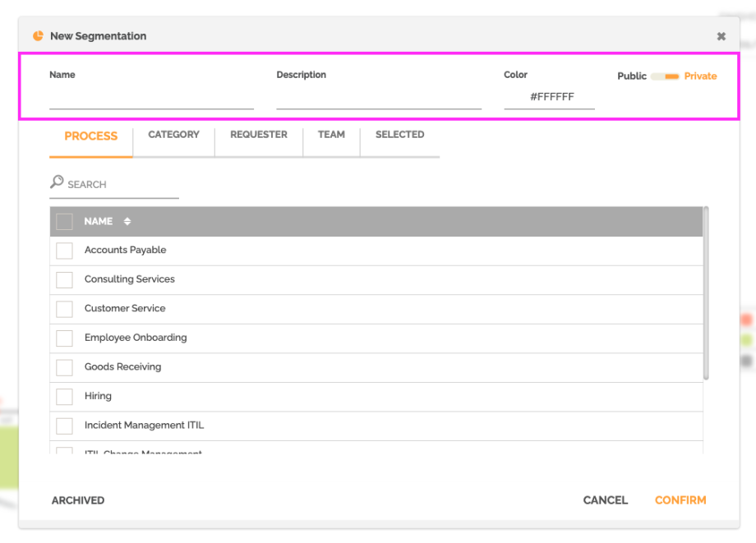Check the Incident Management ITIL checkbox

point(64,426)
